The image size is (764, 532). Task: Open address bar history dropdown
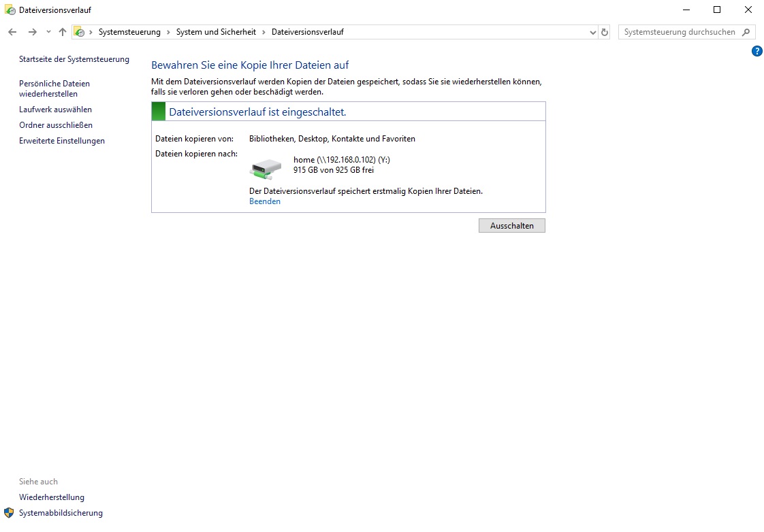(x=592, y=32)
